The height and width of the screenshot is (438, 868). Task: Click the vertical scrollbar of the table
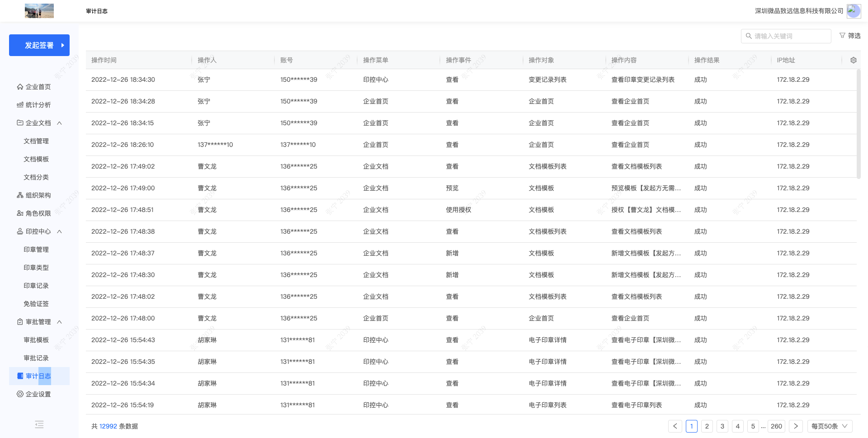point(859,123)
